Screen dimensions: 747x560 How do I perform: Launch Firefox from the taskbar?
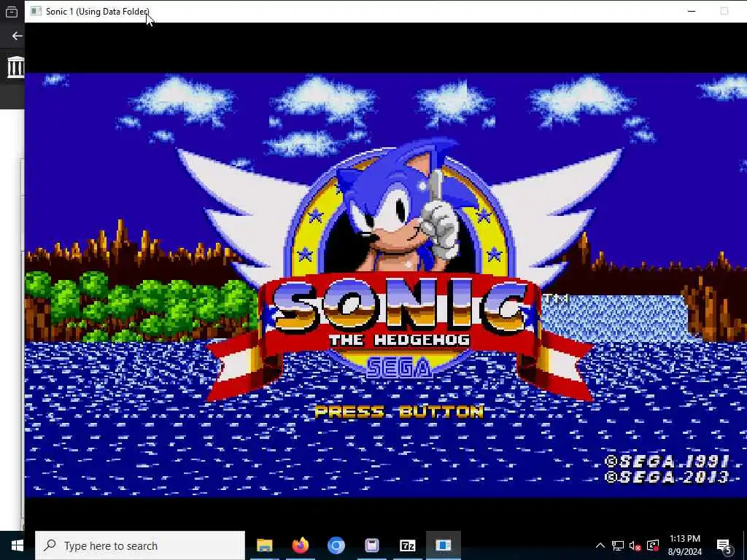tap(300, 545)
